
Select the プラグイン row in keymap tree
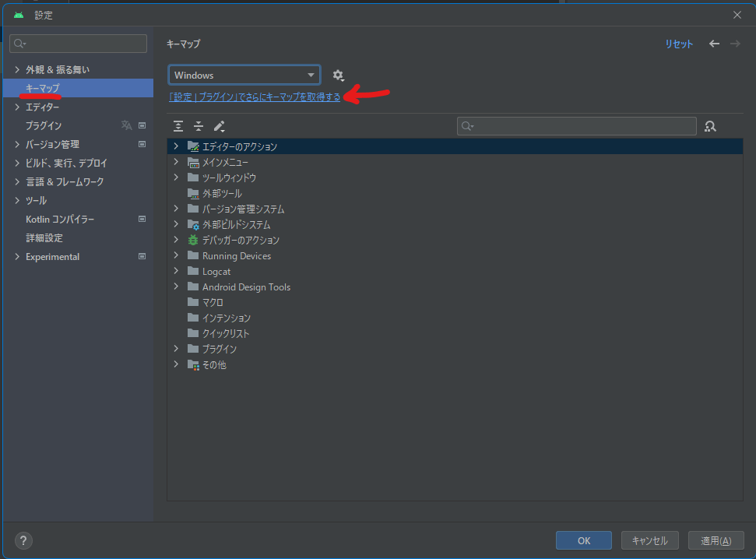point(455,350)
